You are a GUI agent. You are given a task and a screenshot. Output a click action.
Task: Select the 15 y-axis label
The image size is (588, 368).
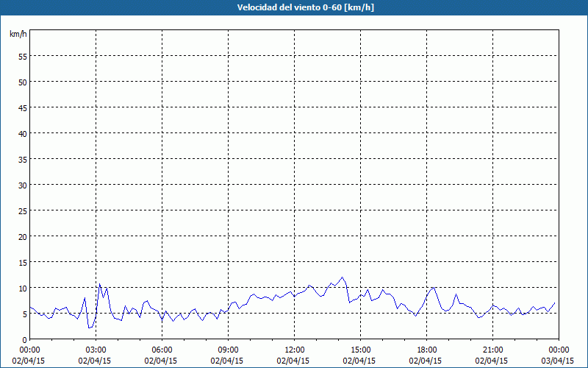coord(23,262)
